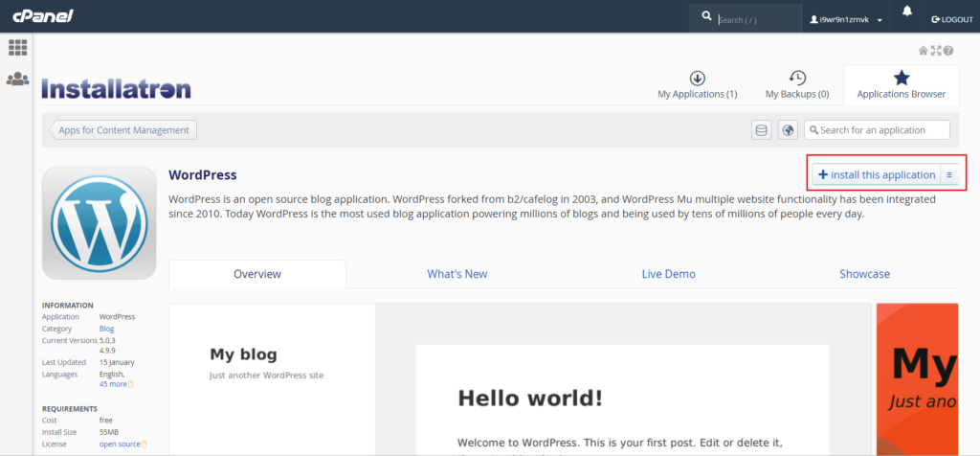Viewport: 980px width, 456px height.
Task: Open the Showcase tab
Action: (864, 274)
